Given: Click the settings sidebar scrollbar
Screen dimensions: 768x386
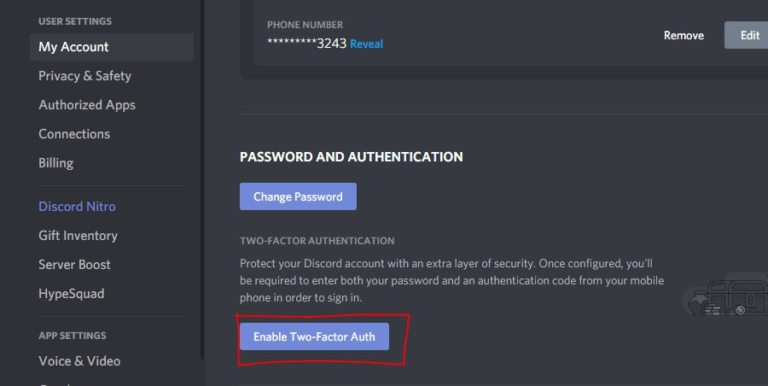Looking at the screenshot, I should pyautogui.click(x=202, y=180).
